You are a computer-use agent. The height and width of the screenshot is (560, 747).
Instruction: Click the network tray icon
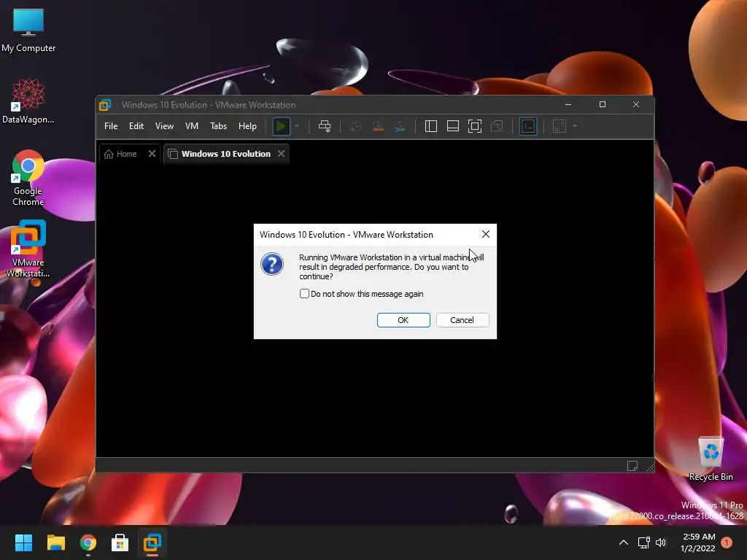(x=643, y=542)
